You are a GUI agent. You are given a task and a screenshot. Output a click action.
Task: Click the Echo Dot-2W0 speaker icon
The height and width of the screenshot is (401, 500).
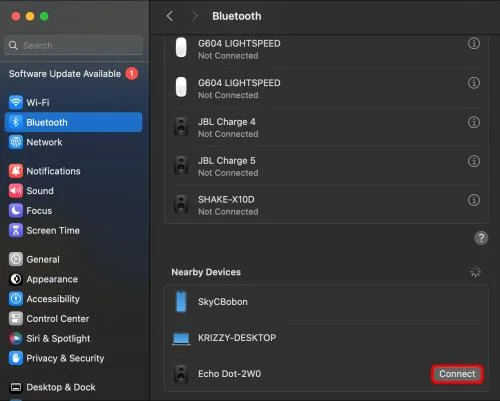pos(181,374)
